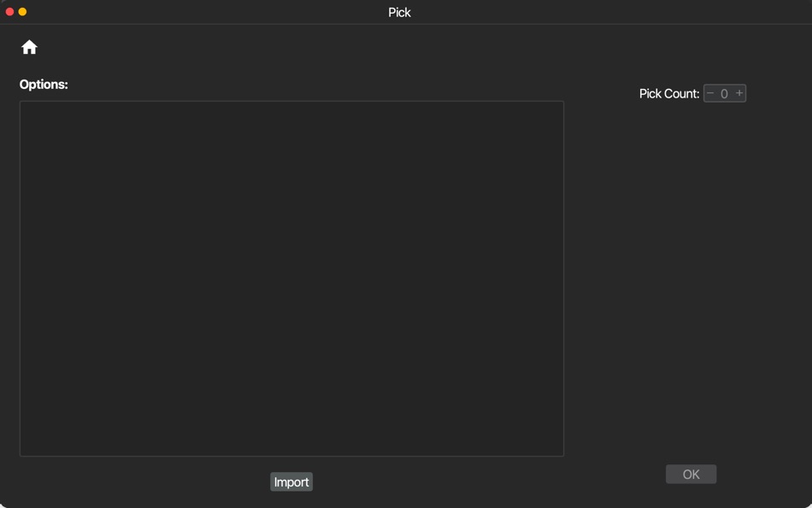Decrease Pick Count with minus
Viewport: 812px width, 508px height.
click(710, 93)
